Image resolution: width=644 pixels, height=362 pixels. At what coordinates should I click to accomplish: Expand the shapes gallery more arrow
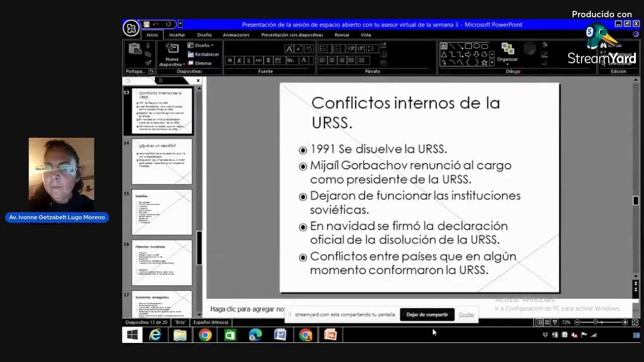pyautogui.click(x=492, y=62)
